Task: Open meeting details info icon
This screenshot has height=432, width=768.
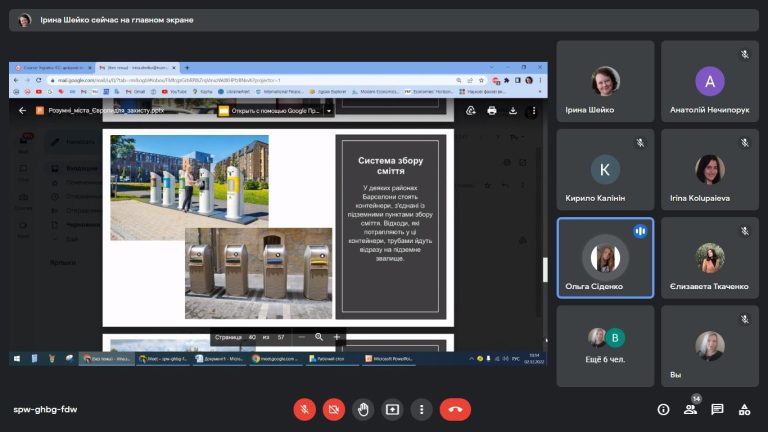Action: pyautogui.click(x=663, y=409)
